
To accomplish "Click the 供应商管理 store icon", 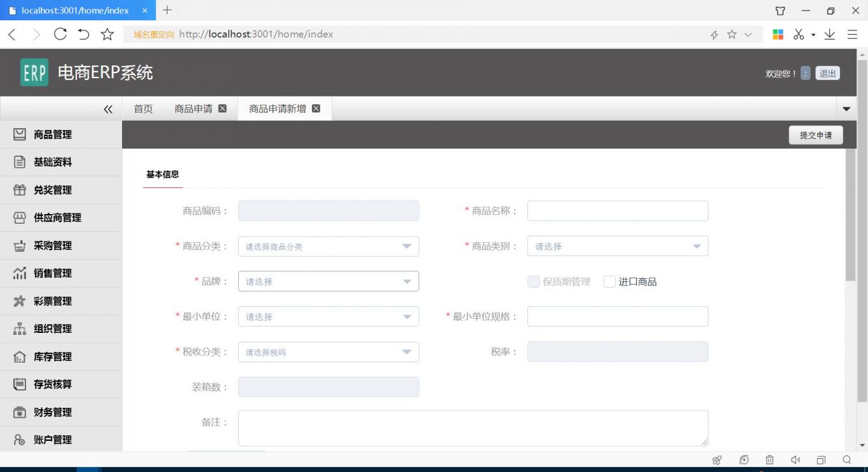I will (20, 217).
